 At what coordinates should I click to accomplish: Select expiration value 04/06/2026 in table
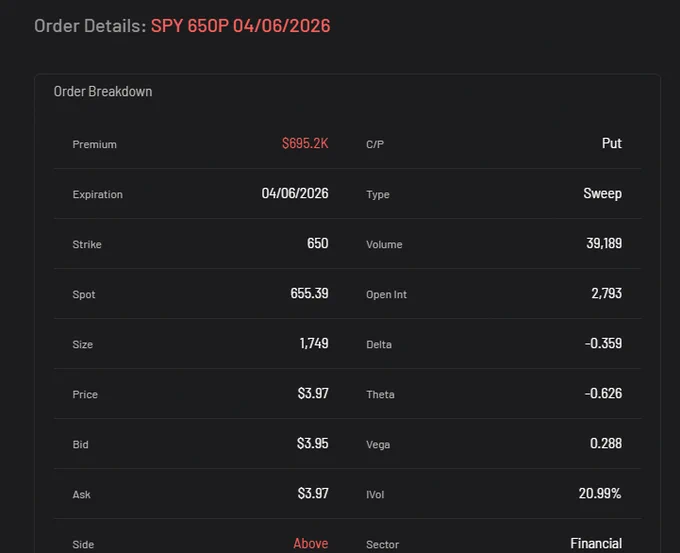point(295,193)
